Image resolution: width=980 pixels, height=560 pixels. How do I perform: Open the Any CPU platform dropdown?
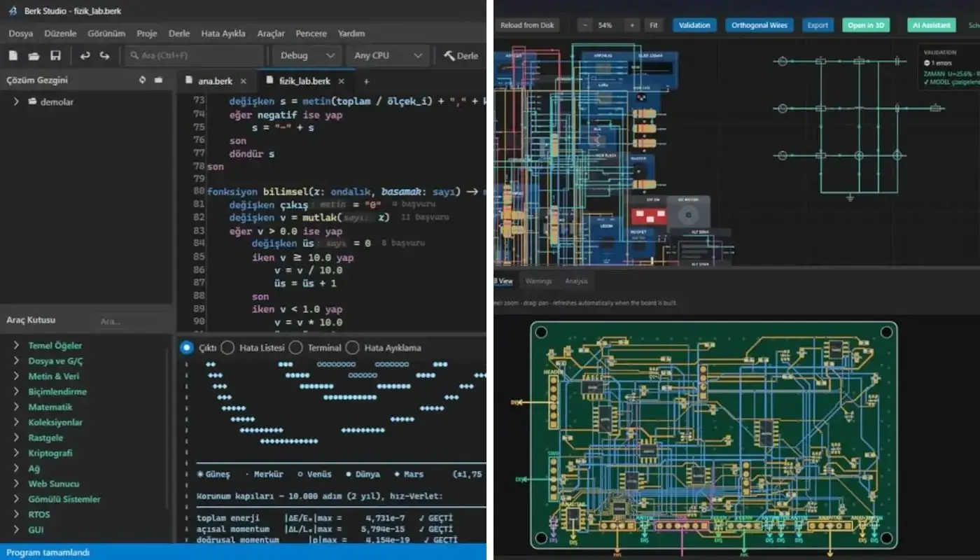(388, 55)
